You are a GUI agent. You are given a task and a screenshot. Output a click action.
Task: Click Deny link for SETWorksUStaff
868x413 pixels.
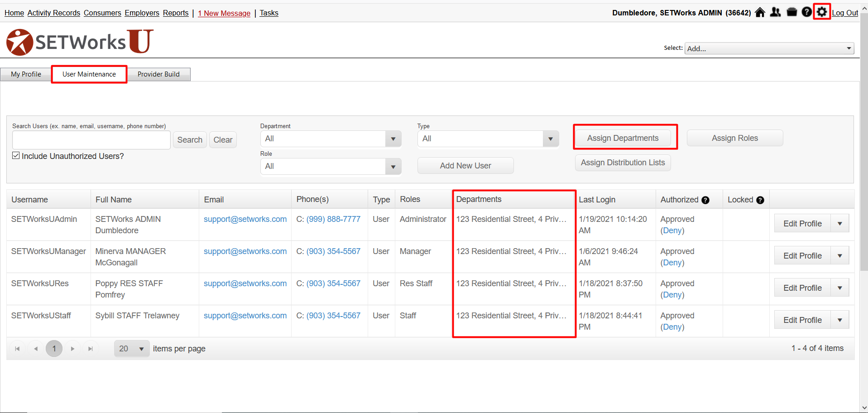672,327
